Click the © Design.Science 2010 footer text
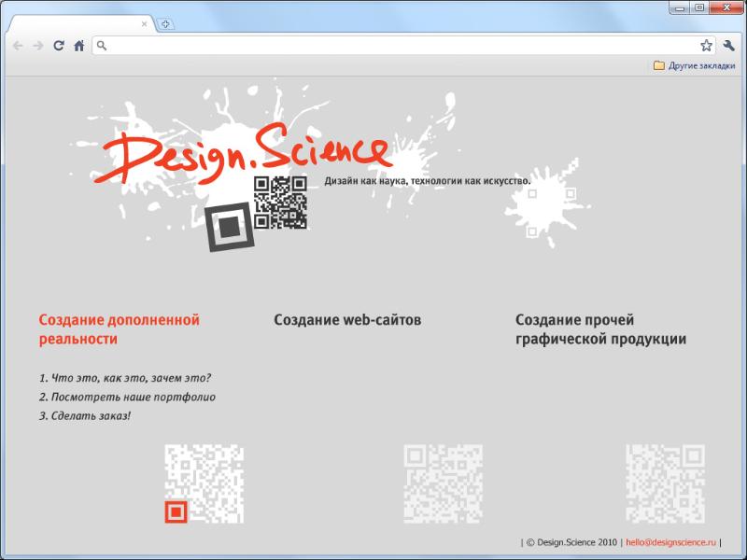 pos(571,542)
